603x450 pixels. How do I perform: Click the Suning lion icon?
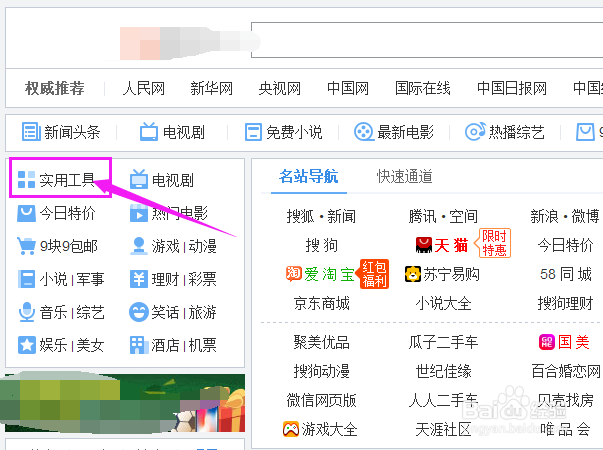click(x=413, y=274)
